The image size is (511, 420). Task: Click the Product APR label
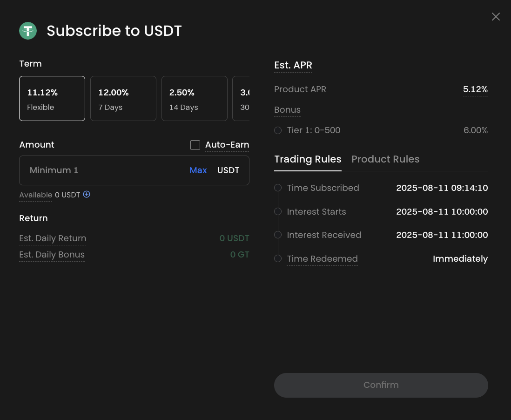click(x=300, y=89)
